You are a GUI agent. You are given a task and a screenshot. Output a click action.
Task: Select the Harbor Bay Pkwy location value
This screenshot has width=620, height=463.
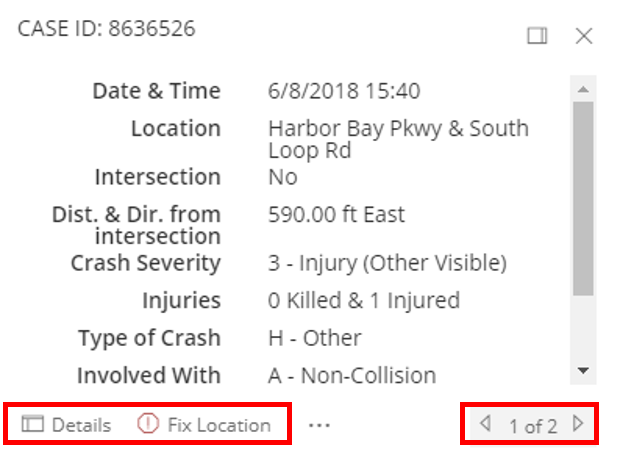pos(398,139)
